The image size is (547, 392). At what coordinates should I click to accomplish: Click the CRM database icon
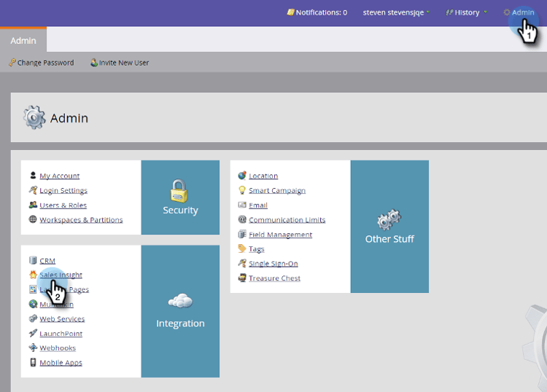pyautogui.click(x=33, y=260)
